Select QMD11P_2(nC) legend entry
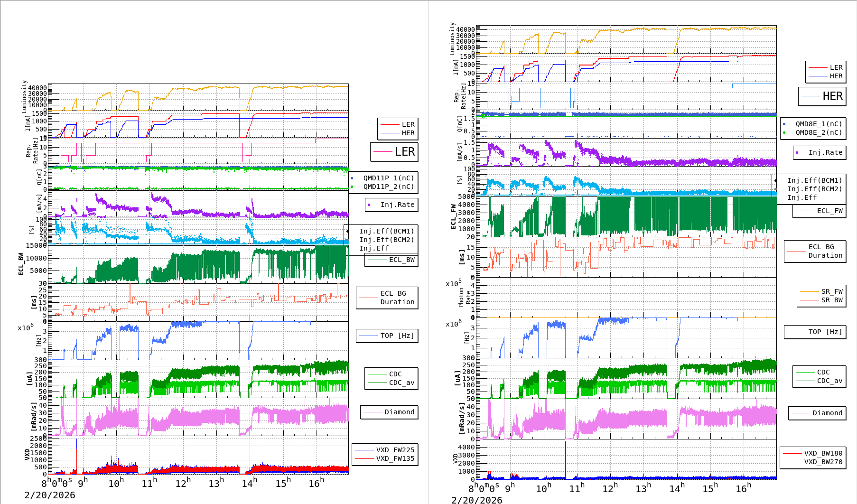 click(x=388, y=187)
